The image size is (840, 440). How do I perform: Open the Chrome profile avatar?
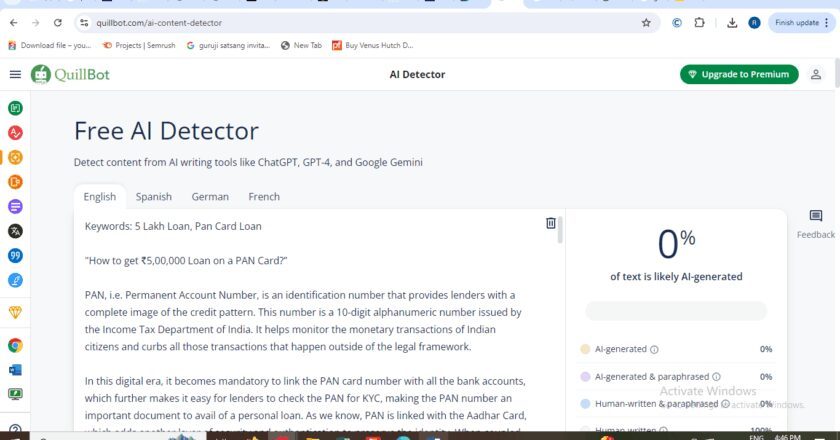click(x=754, y=23)
